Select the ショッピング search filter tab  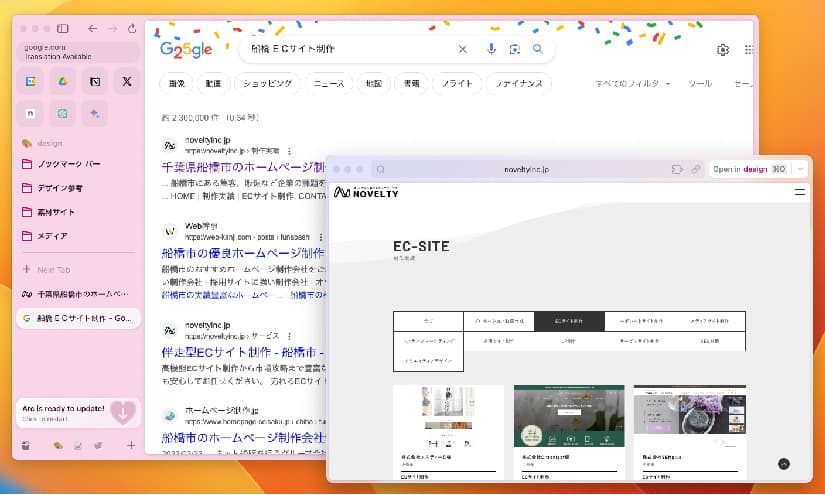(x=270, y=84)
